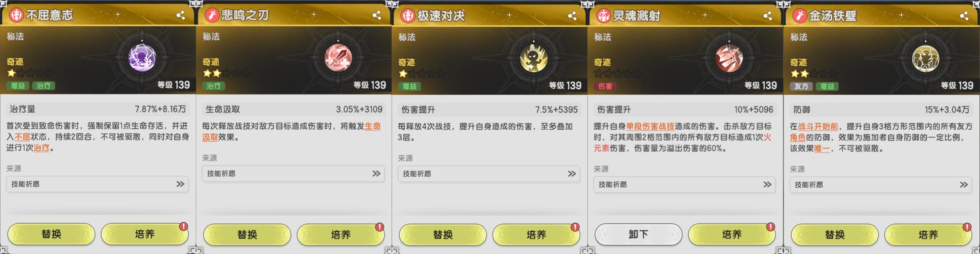980x254 pixels.
Task: Share the 悲鸣之刃 skill card
Action: (x=376, y=15)
